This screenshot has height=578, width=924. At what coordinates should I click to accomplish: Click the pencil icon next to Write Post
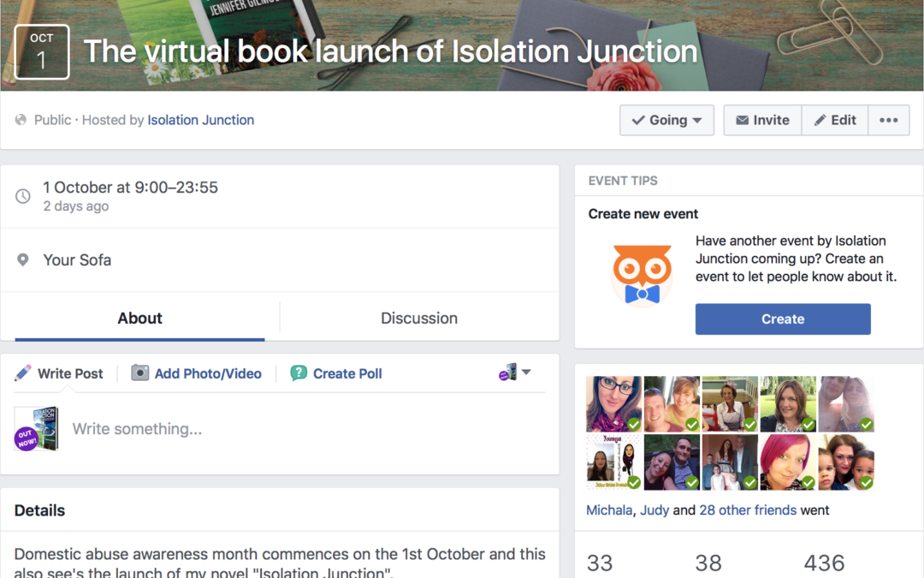pyautogui.click(x=22, y=372)
